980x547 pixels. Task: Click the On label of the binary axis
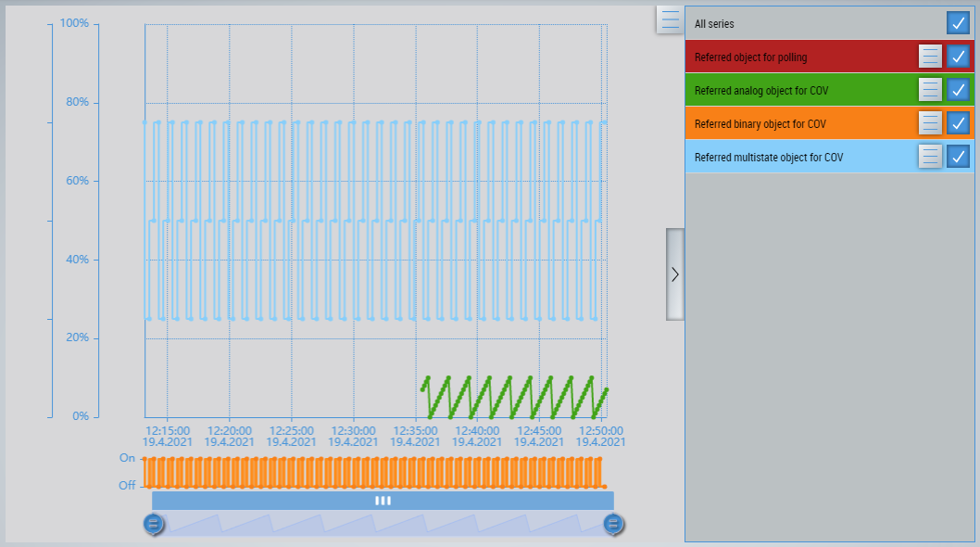point(127,458)
